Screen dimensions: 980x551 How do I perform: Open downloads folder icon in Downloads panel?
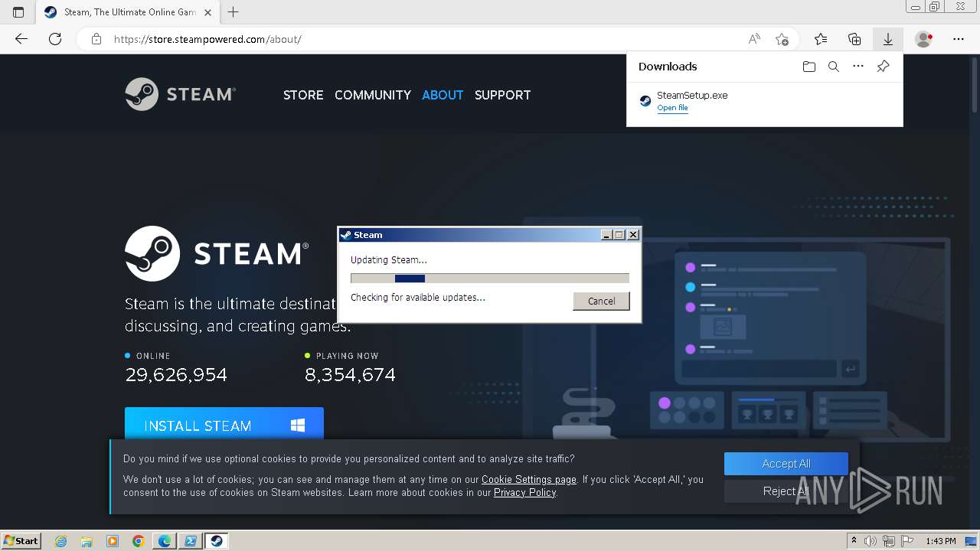809,67
